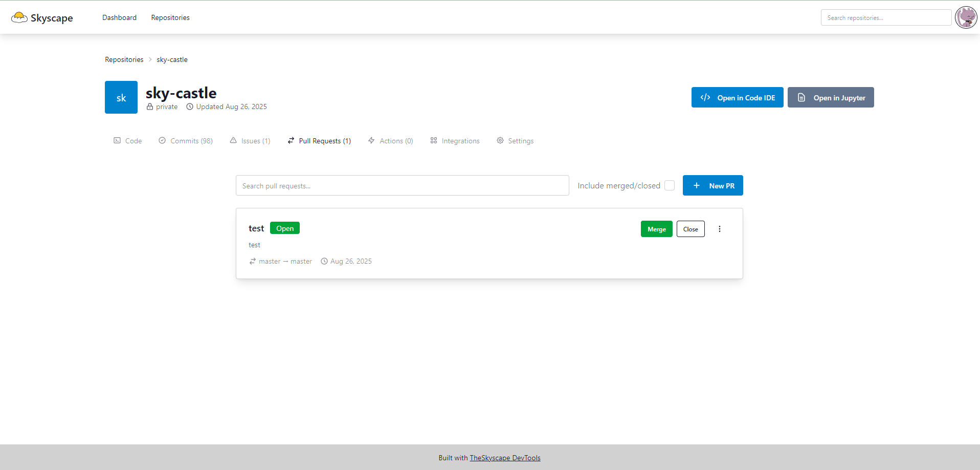
Task: Click the Code tab terminal icon
Action: click(117, 140)
